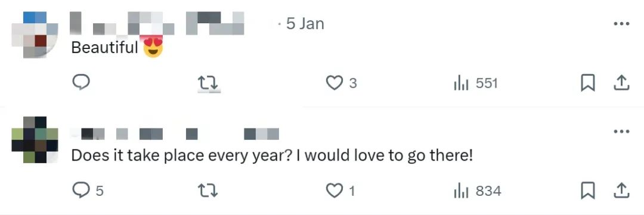The width and height of the screenshot is (644, 215).
Task: Like the tweet with 1 like
Action: click(x=340, y=191)
